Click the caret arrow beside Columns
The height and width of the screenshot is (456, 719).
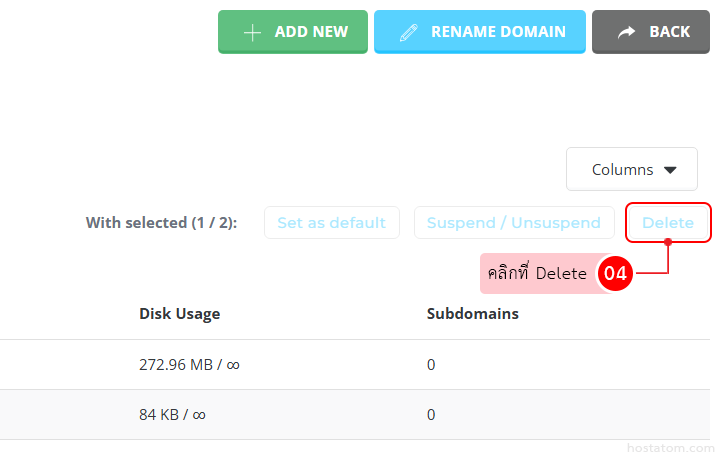pos(670,170)
